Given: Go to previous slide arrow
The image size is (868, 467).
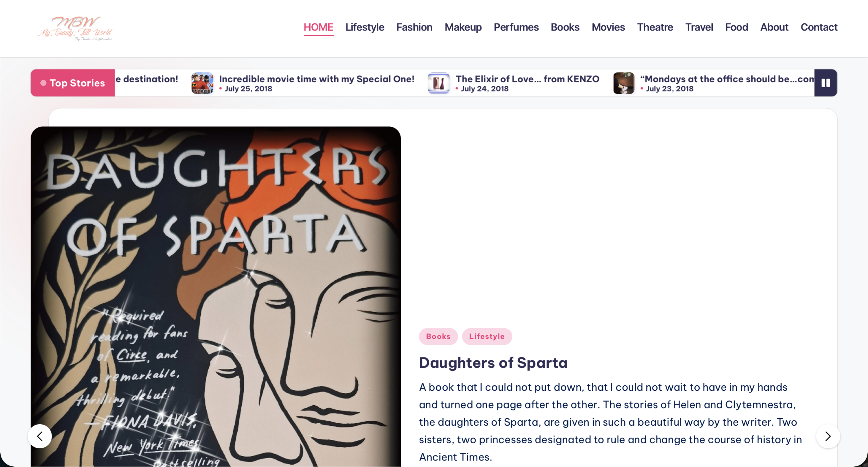Looking at the screenshot, I should tap(40, 436).
